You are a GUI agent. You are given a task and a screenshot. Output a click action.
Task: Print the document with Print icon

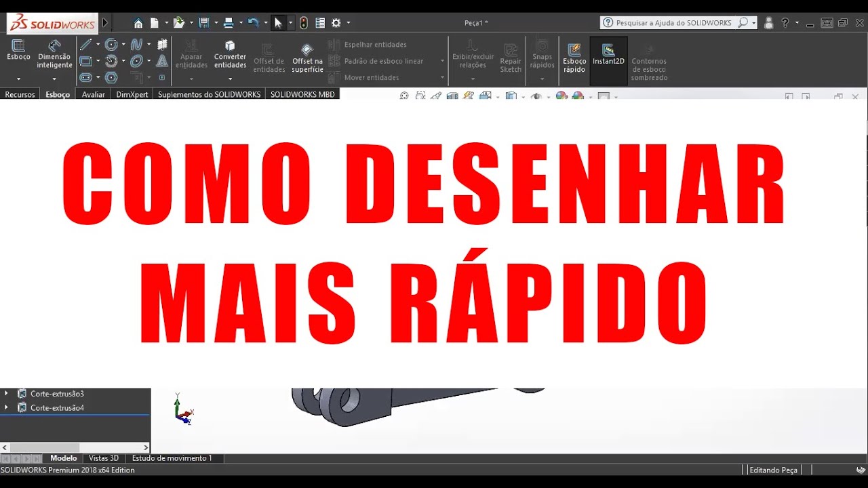pos(229,23)
